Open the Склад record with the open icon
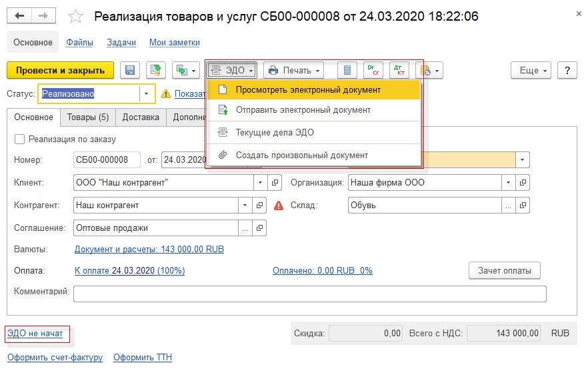The image size is (588, 369). (x=523, y=206)
